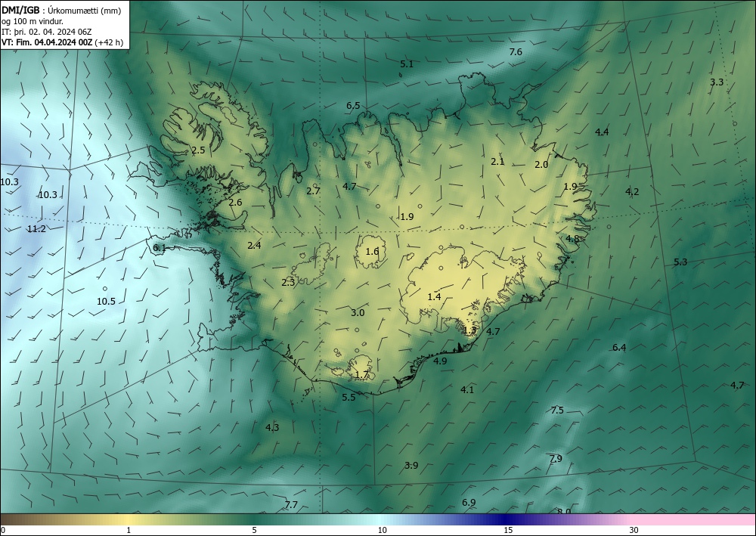Click the 4.9 value off the south coast

click(x=440, y=361)
